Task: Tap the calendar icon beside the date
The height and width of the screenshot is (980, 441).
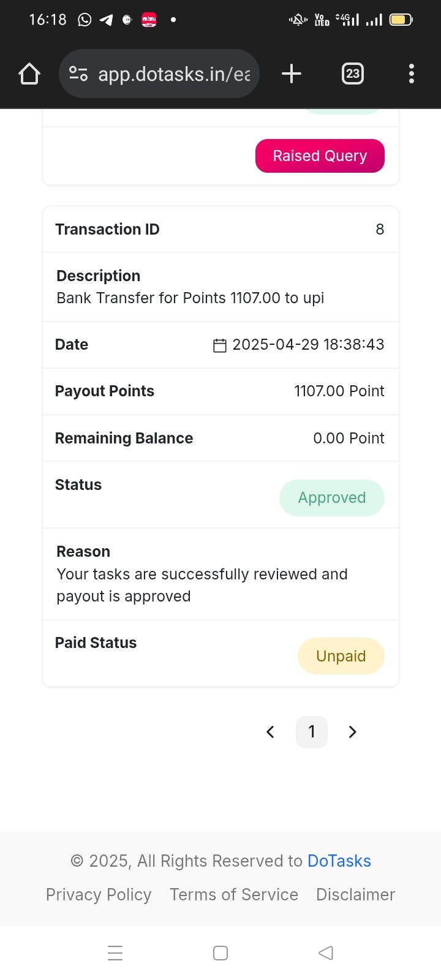Action: pos(220,345)
